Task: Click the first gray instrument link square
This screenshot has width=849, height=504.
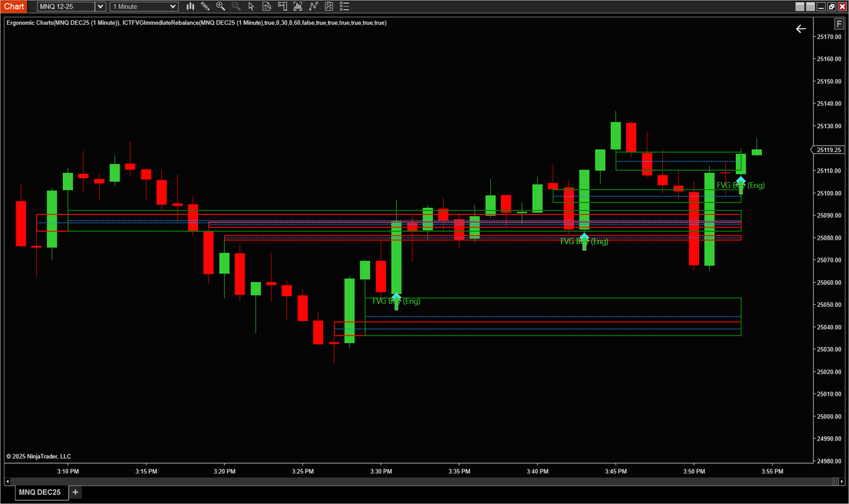Action: coord(799,6)
